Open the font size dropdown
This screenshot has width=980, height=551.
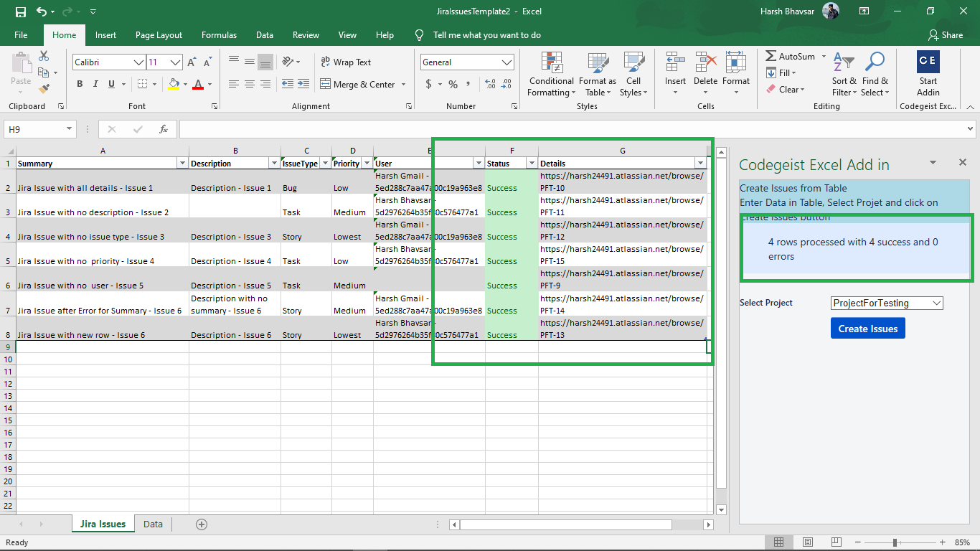[176, 62]
